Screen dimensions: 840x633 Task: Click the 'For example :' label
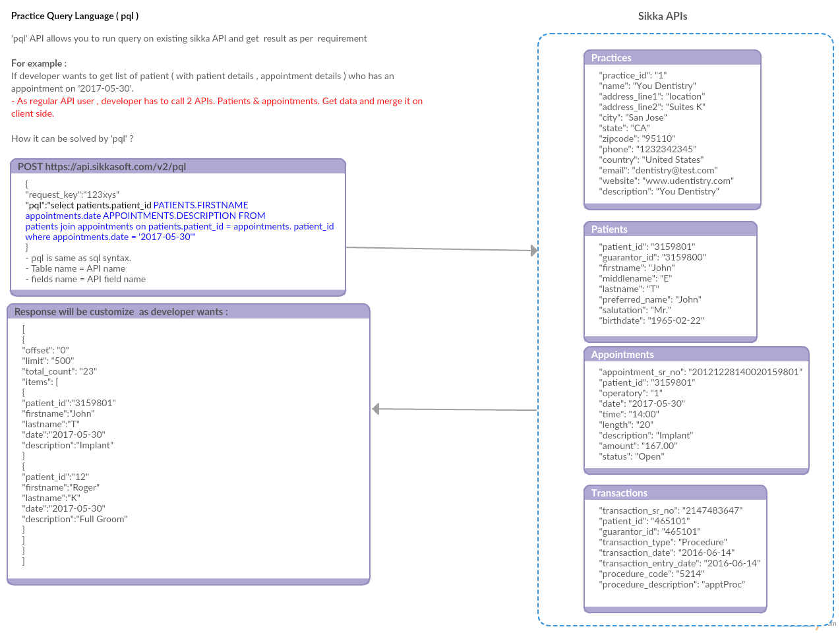click(39, 63)
